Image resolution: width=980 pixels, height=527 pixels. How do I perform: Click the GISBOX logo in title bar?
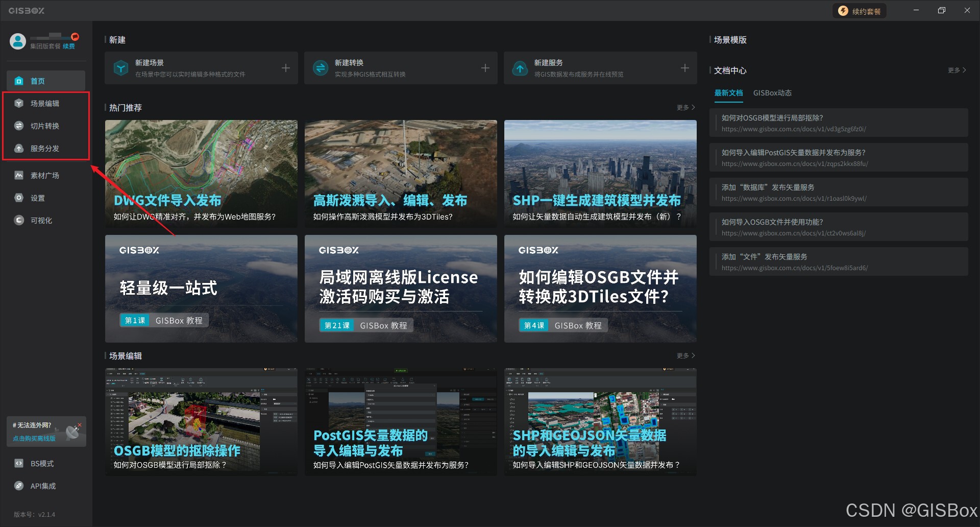[x=27, y=11]
